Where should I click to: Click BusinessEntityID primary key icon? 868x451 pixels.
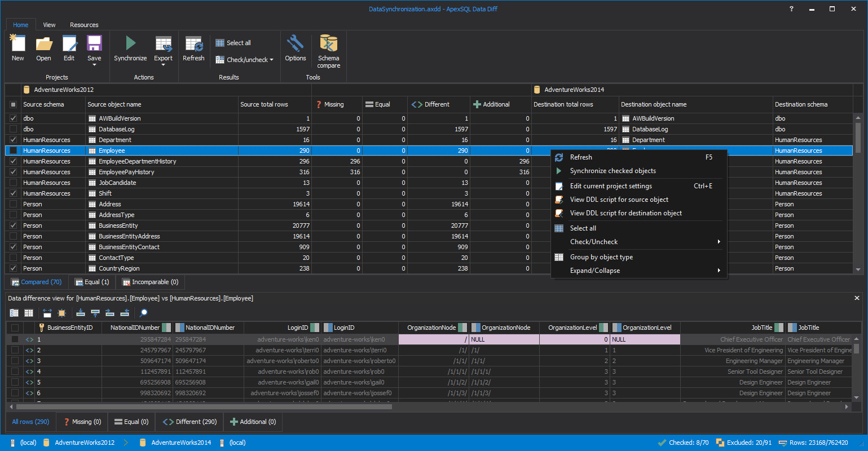coord(41,328)
